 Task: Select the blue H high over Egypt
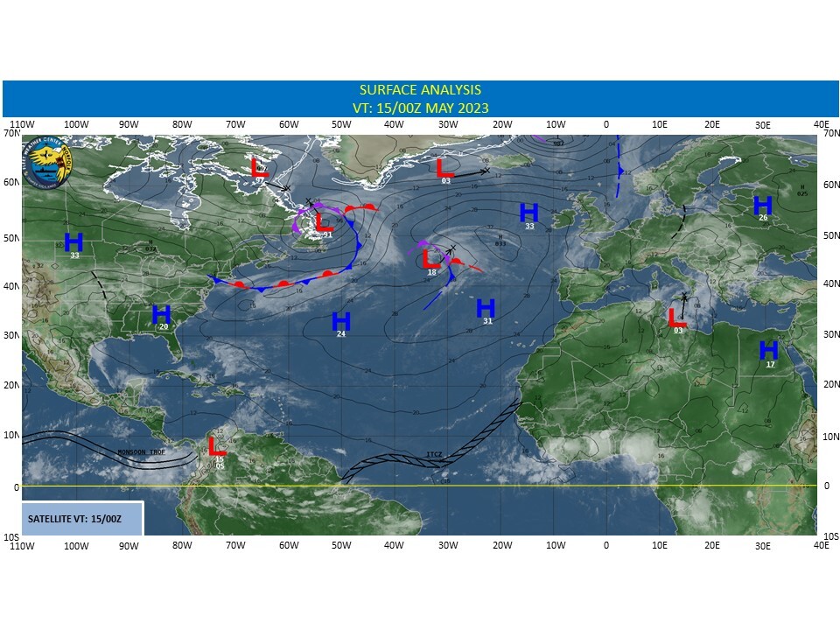[769, 350]
